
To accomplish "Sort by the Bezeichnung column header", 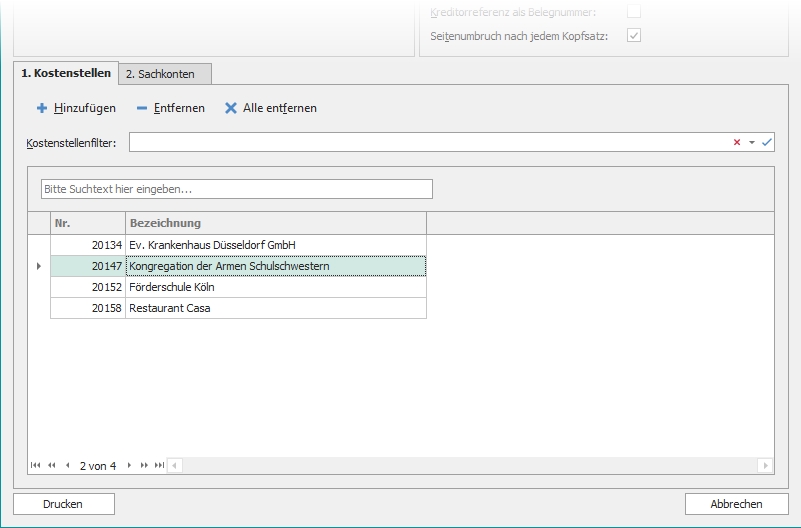I will tap(275, 223).
